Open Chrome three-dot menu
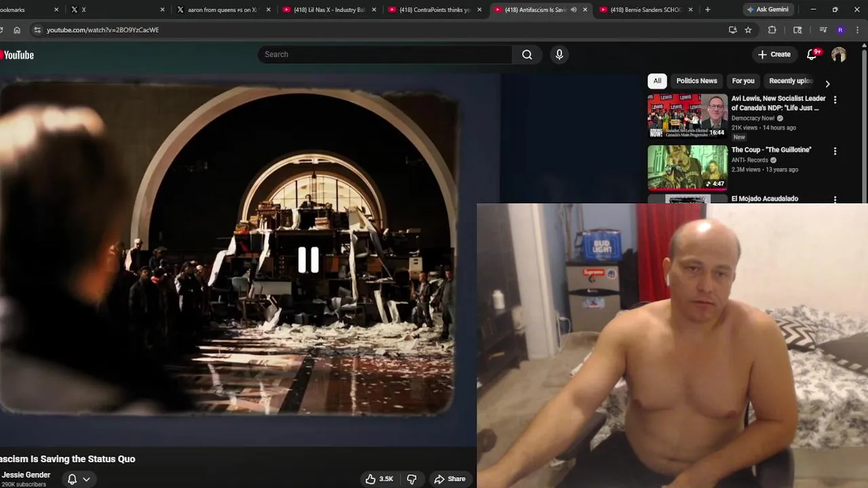This screenshot has width=868, height=488. pos(858,30)
